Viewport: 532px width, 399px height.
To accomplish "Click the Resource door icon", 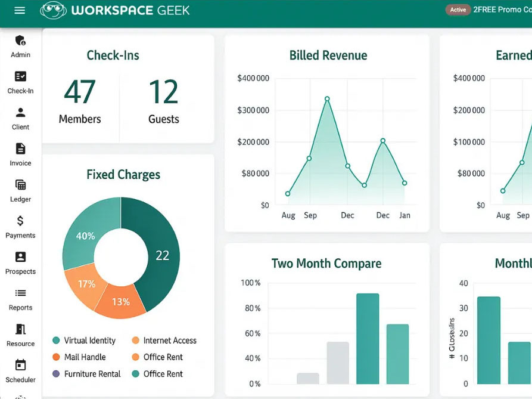I will (x=20, y=329).
